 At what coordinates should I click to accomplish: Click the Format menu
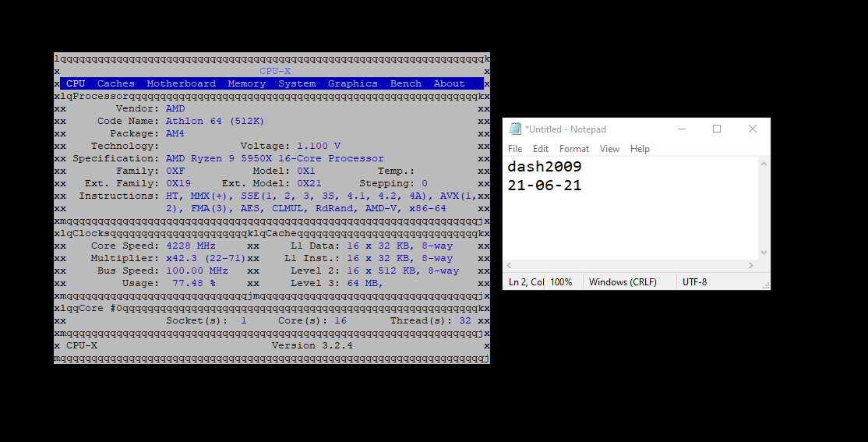coord(573,149)
